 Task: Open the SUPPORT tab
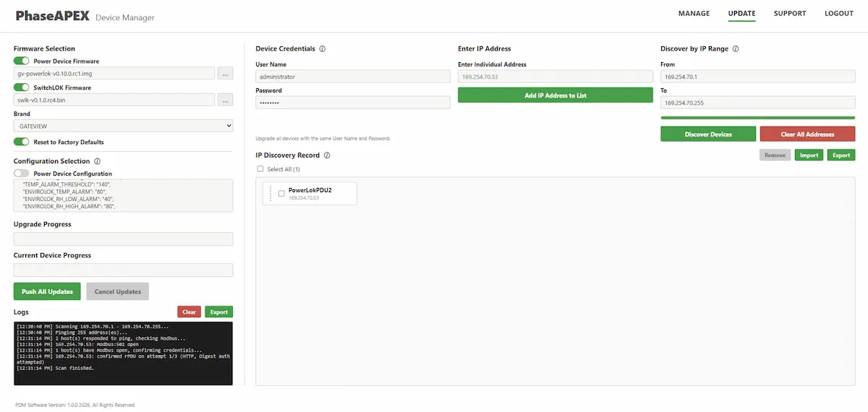790,14
